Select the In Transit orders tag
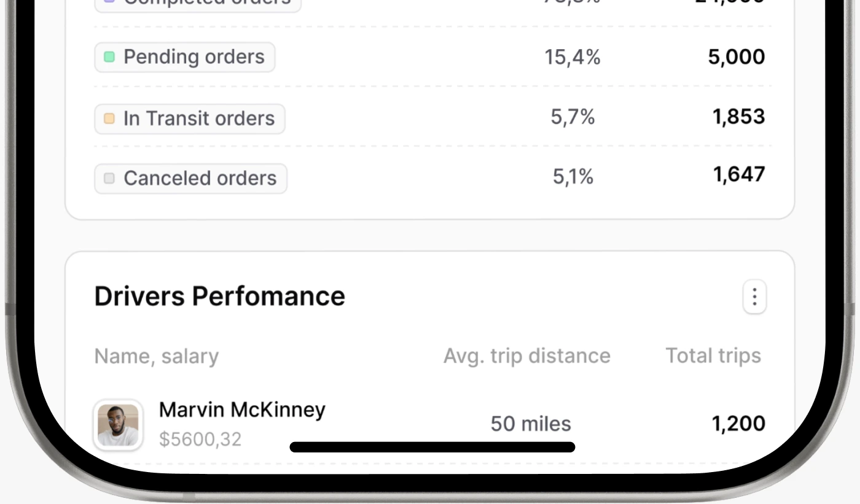Viewport: 860px width, 504px height. tap(190, 118)
